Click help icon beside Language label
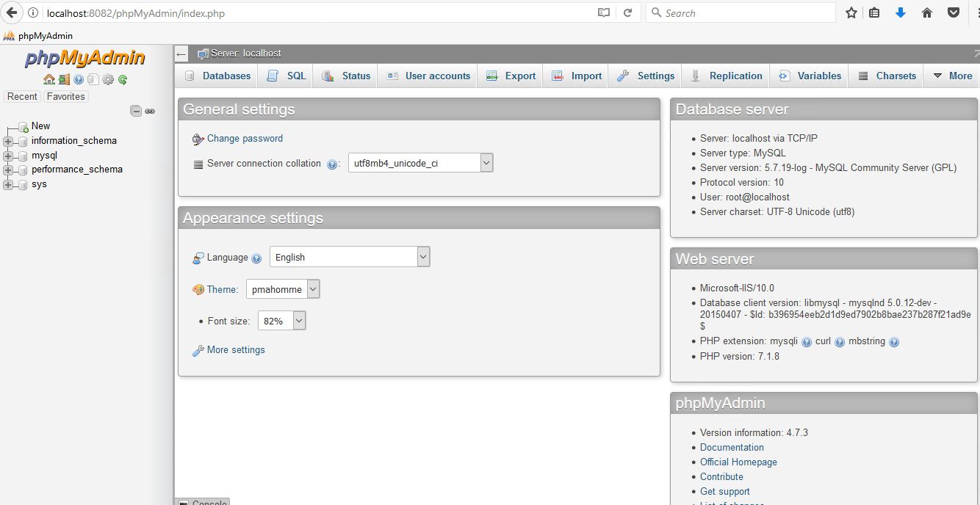 tap(256, 258)
